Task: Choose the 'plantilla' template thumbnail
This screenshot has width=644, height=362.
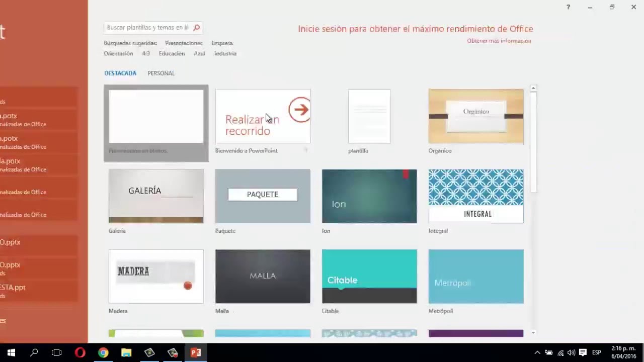Action: pos(369,116)
